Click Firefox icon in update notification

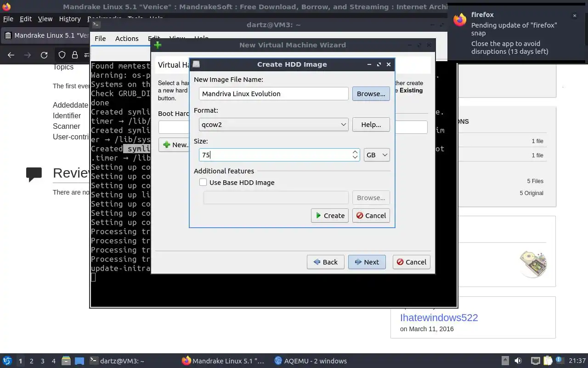tap(460, 19)
